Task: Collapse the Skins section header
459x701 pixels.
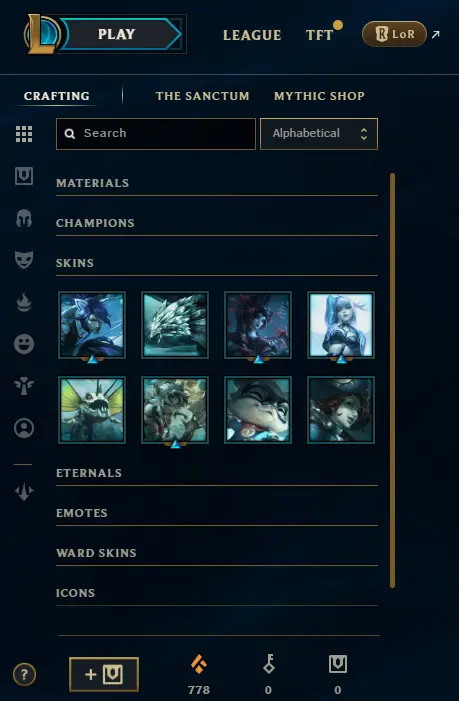Action: 217,263
